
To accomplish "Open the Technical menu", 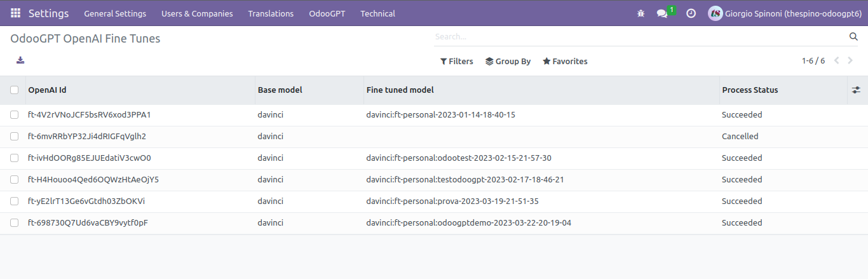I will pyautogui.click(x=377, y=13).
